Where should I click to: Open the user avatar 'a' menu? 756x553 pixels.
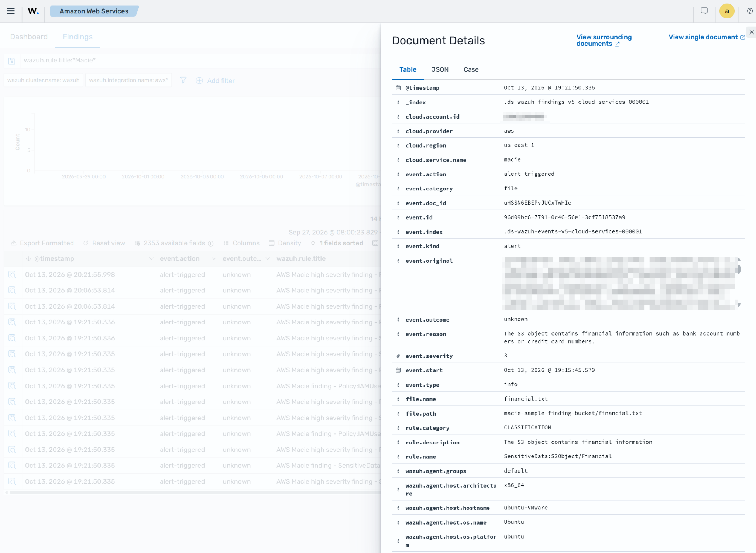(727, 11)
